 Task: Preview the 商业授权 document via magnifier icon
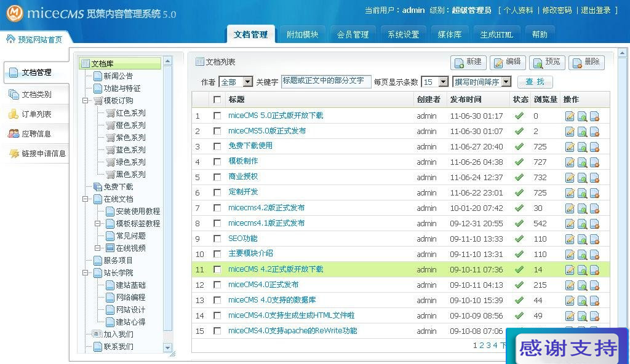(x=582, y=178)
